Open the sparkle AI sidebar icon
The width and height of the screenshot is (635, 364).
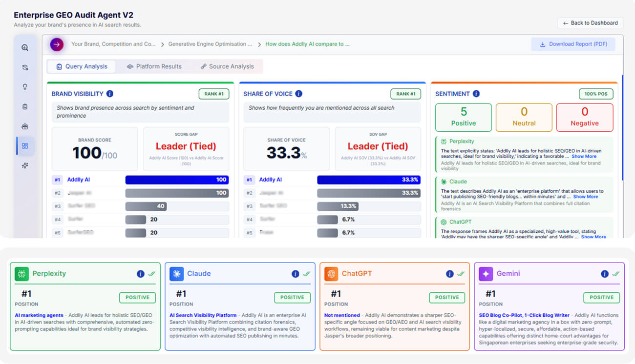(x=25, y=165)
